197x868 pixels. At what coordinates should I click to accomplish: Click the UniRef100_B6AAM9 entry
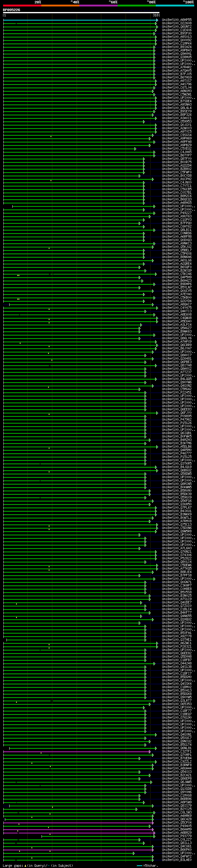[177, 830]
